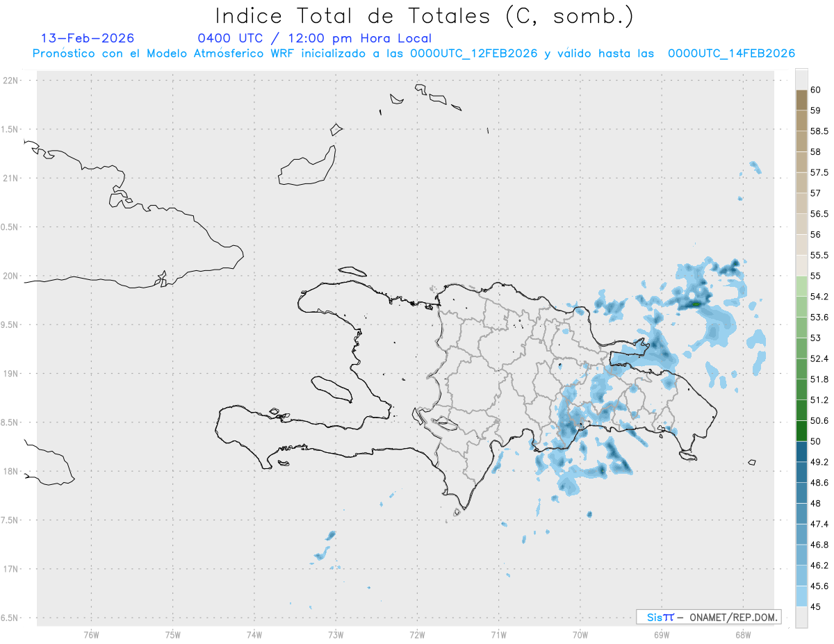Click the "70W" longitude label
The image size is (834, 644).
[x=580, y=634]
